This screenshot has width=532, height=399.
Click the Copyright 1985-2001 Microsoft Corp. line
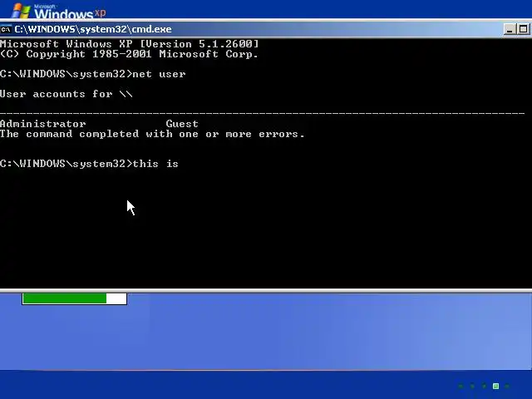(129, 54)
